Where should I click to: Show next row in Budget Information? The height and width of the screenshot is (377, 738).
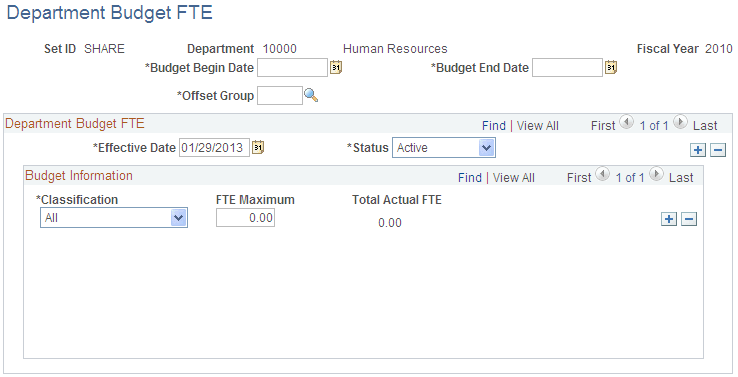656,174
